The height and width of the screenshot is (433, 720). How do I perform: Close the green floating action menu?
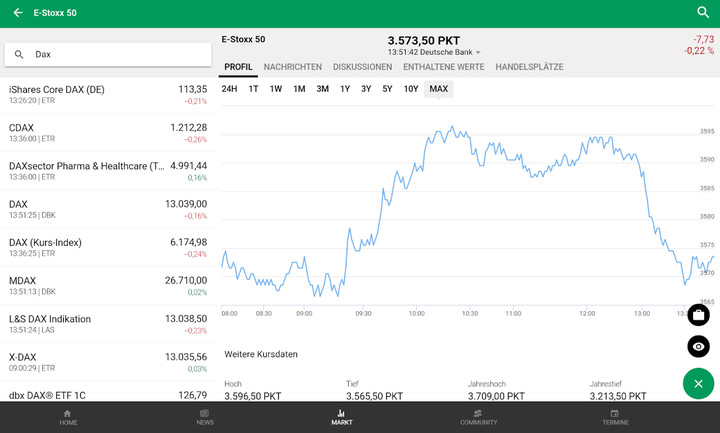pos(698,384)
